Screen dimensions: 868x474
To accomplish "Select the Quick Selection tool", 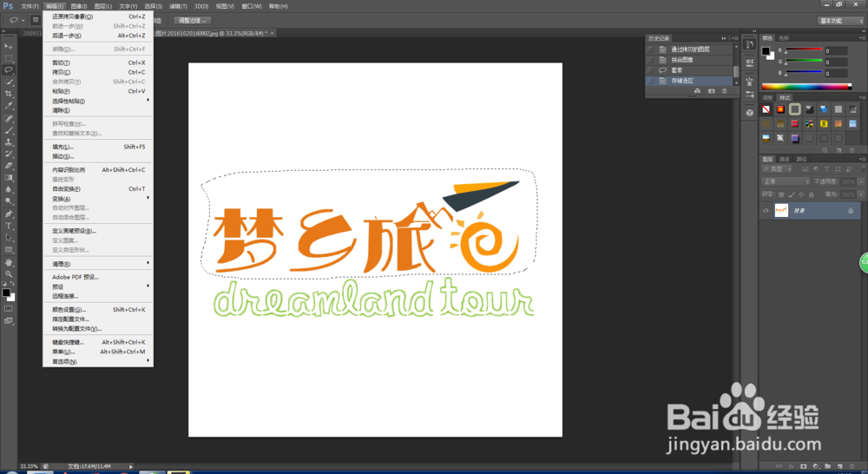I will coord(9,82).
